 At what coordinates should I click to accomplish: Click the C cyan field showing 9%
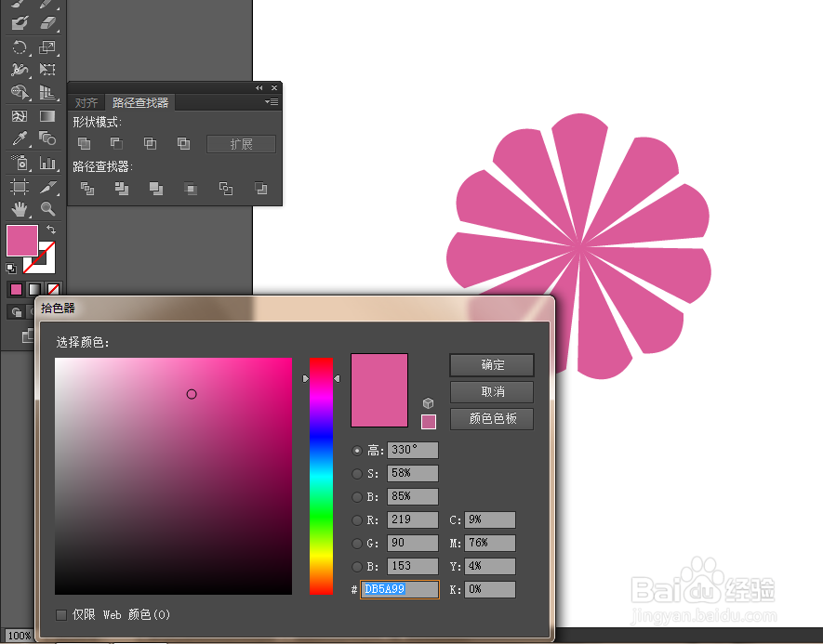tap(490, 520)
